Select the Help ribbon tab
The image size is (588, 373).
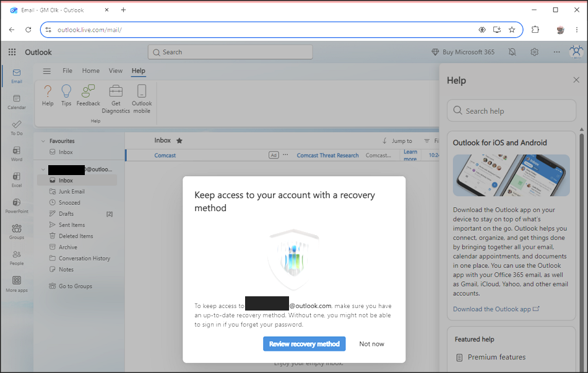tap(139, 71)
